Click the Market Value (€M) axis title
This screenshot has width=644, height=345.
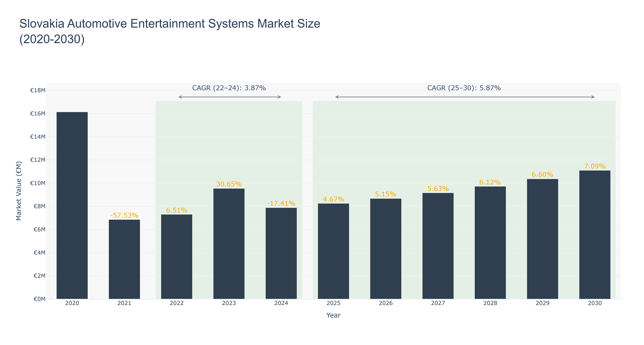pyautogui.click(x=19, y=191)
